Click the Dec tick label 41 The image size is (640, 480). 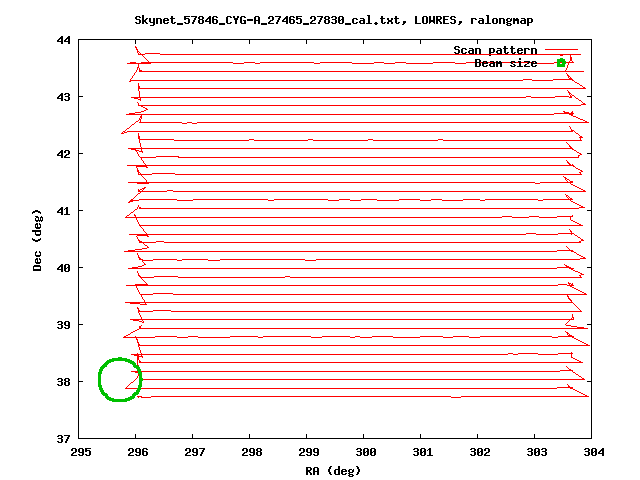64,211
